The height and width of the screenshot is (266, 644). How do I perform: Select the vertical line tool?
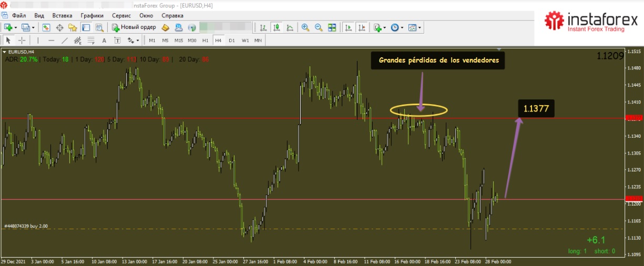(x=38, y=40)
